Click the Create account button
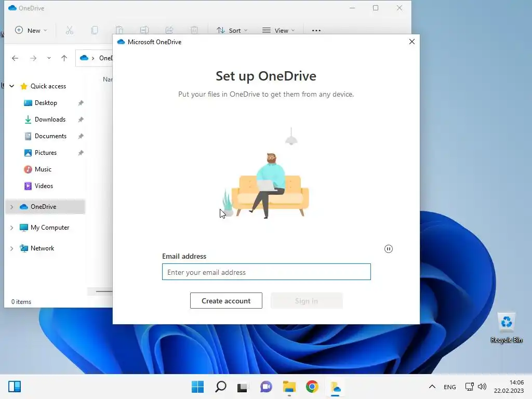The width and height of the screenshot is (532, 399). tap(226, 301)
